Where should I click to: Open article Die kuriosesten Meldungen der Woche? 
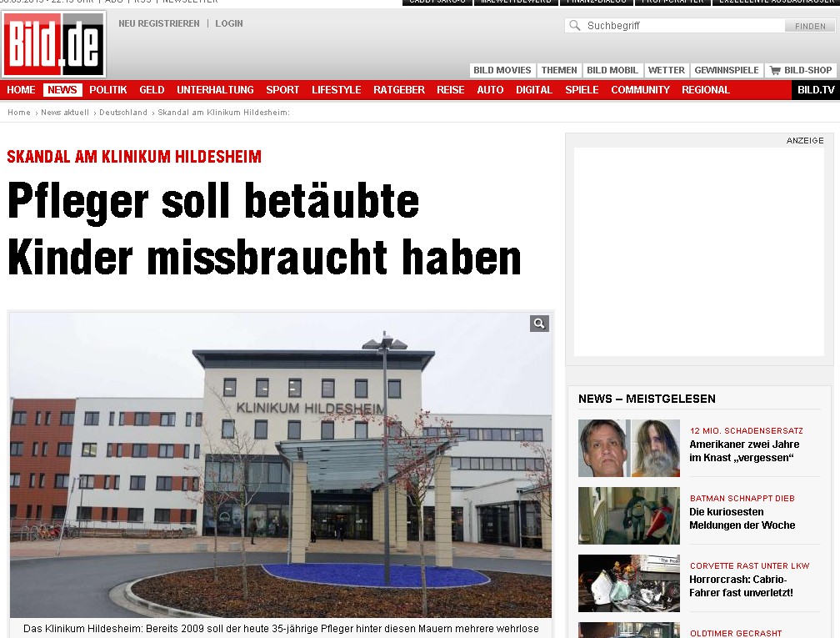742,519
